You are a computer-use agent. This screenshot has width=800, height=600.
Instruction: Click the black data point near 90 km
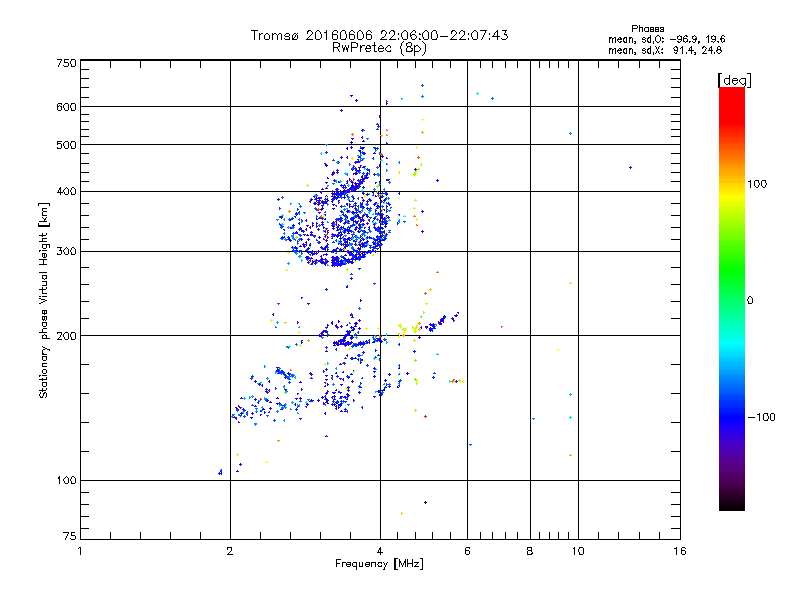point(426,503)
